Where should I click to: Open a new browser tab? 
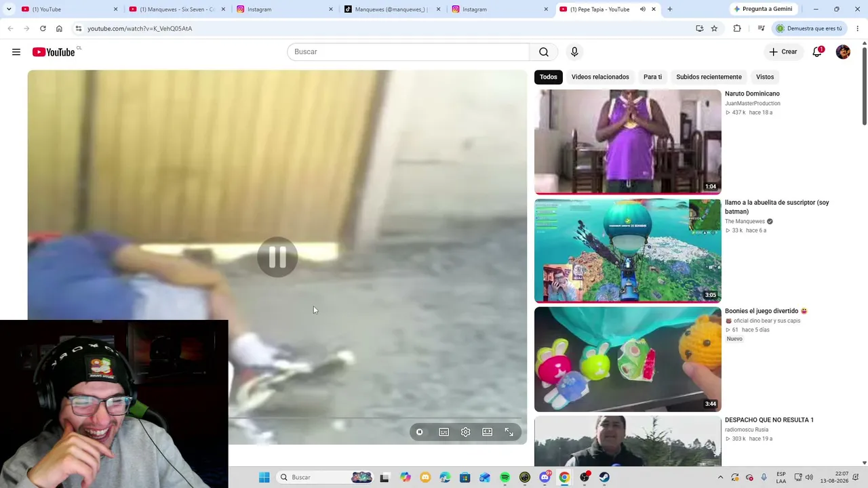(x=670, y=9)
